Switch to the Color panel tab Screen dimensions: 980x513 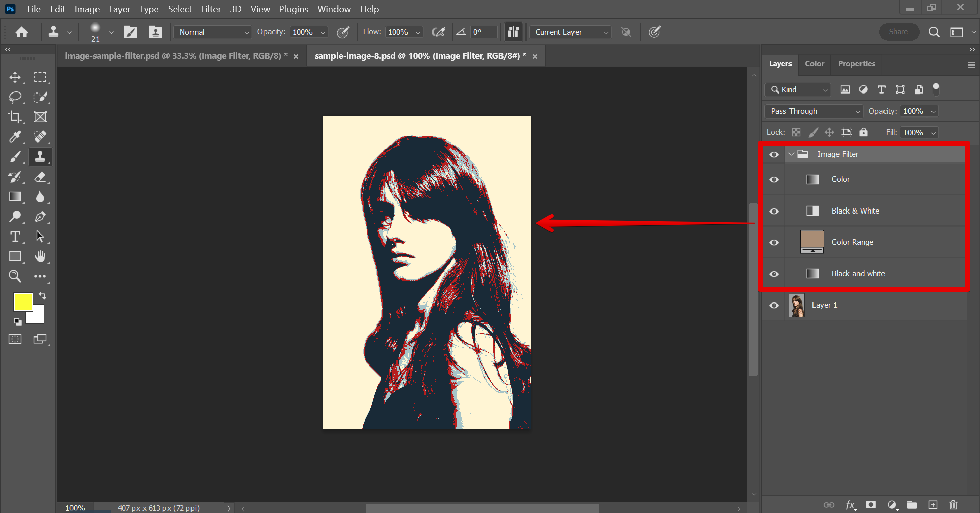(814, 64)
